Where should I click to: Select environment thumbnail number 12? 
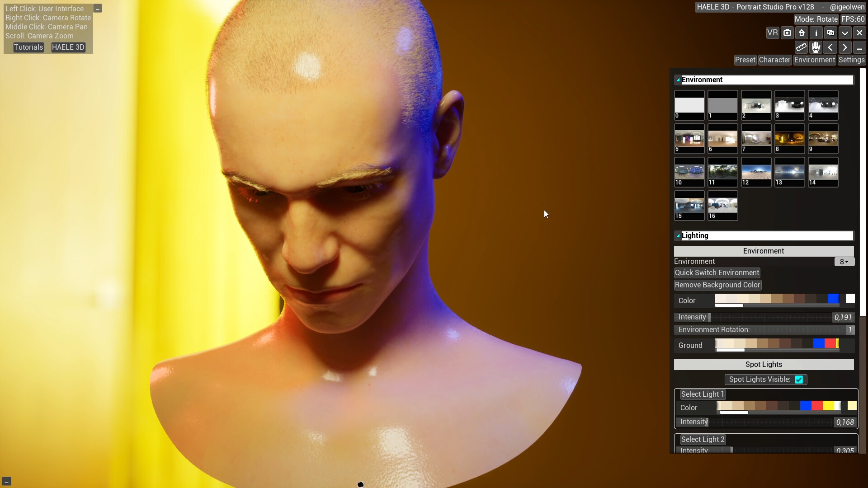click(x=756, y=172)
